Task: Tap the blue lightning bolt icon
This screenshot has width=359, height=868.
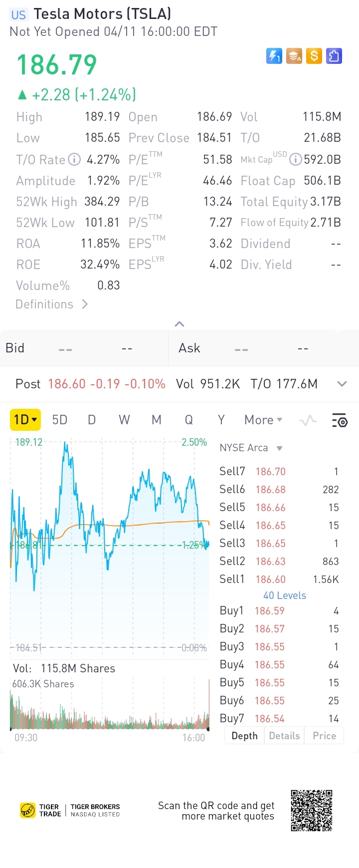Action: point(274,56)
